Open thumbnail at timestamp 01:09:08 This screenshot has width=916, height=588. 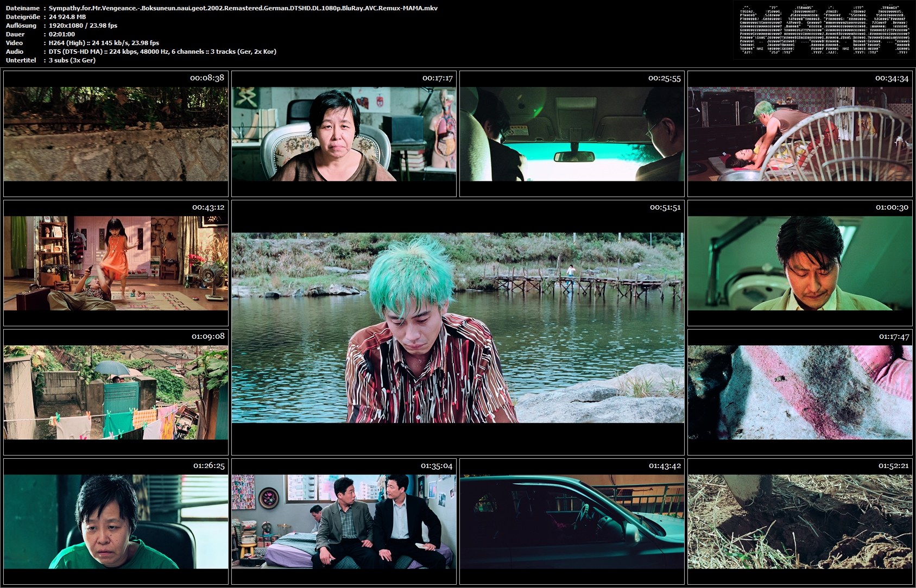point(116,392)
